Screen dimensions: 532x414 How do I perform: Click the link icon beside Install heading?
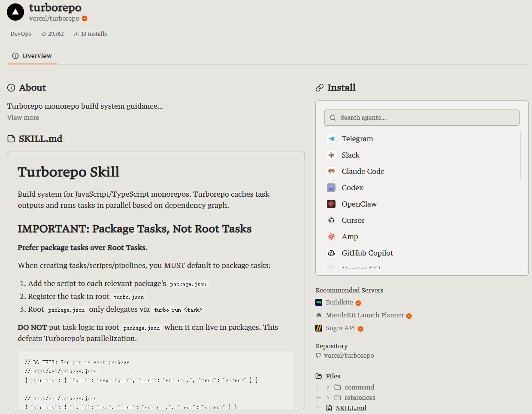coord(320,88)
